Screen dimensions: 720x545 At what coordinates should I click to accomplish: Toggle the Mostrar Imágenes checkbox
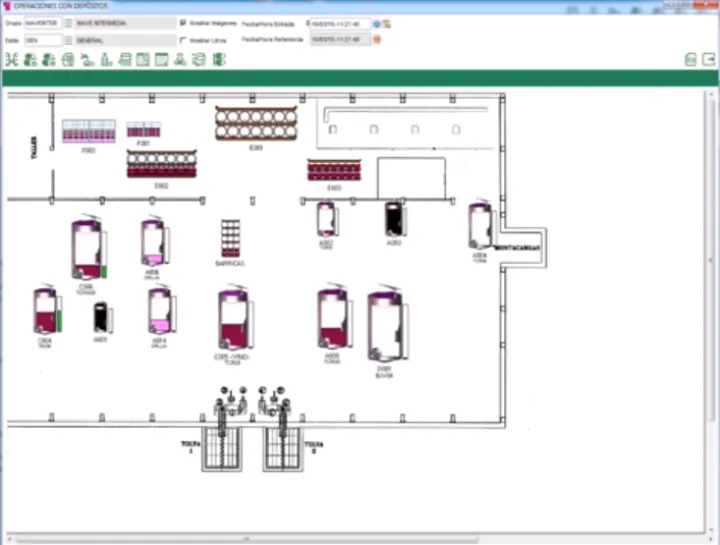click(183, 22)
